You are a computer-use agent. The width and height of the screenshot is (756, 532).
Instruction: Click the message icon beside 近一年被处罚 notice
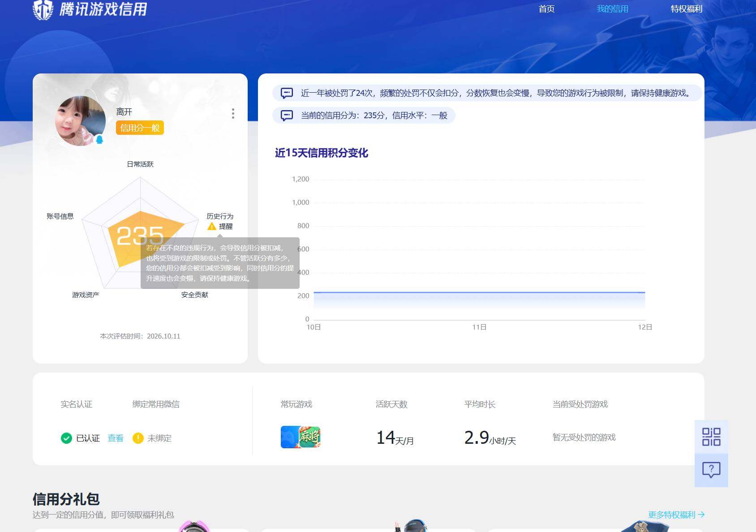287,93
